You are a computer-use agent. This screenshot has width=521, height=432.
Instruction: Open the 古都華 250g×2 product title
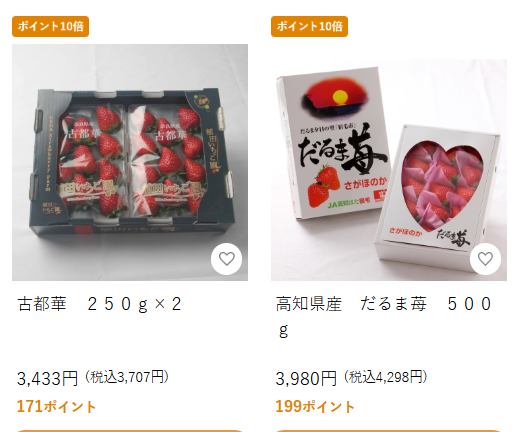(99, 304)
